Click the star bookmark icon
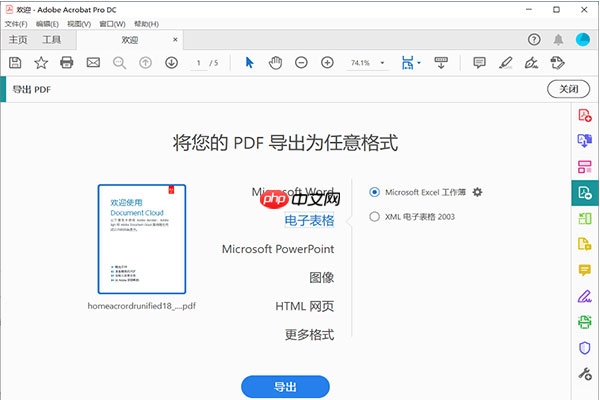 41,62
